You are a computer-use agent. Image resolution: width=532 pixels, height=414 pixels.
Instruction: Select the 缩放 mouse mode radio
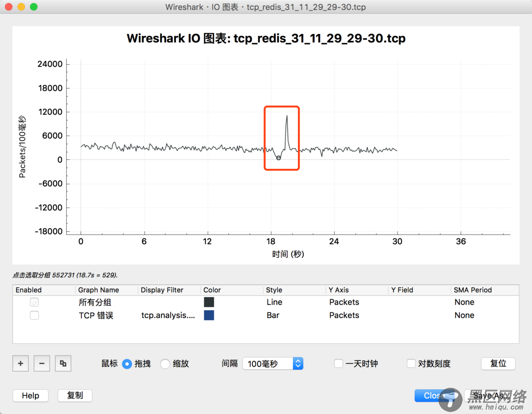[165, 364]
